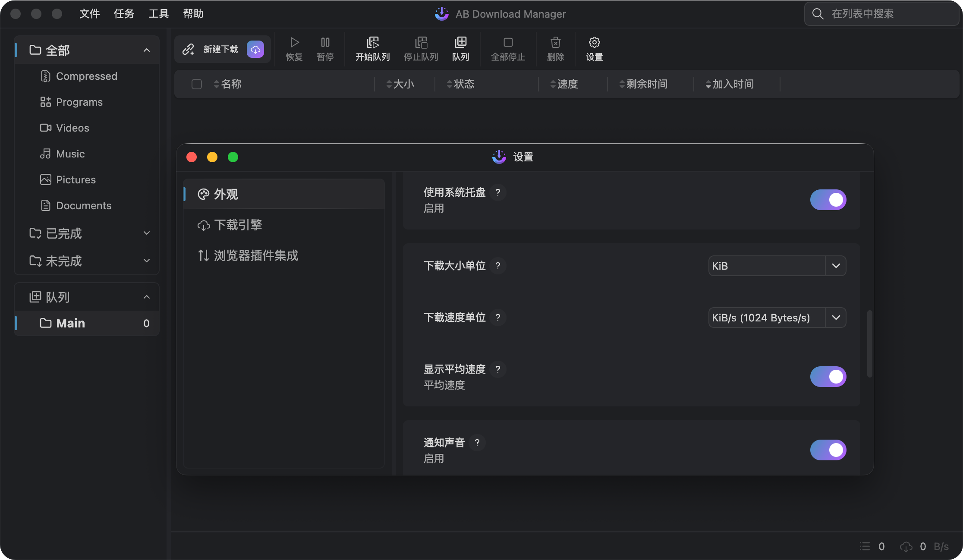Toggle 使用系统托盘 switch off
The width and height of the screenshot is (963, 560).
(828, 200)
